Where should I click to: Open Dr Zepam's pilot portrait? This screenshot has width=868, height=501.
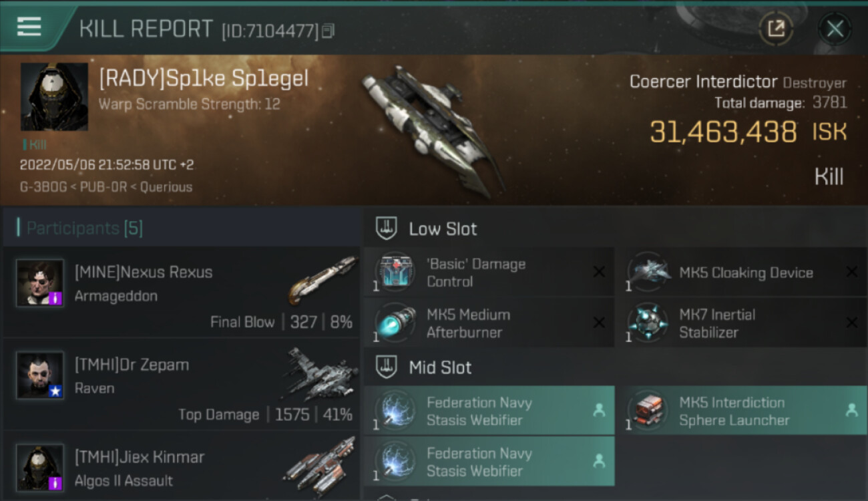[x=40, y=375]
